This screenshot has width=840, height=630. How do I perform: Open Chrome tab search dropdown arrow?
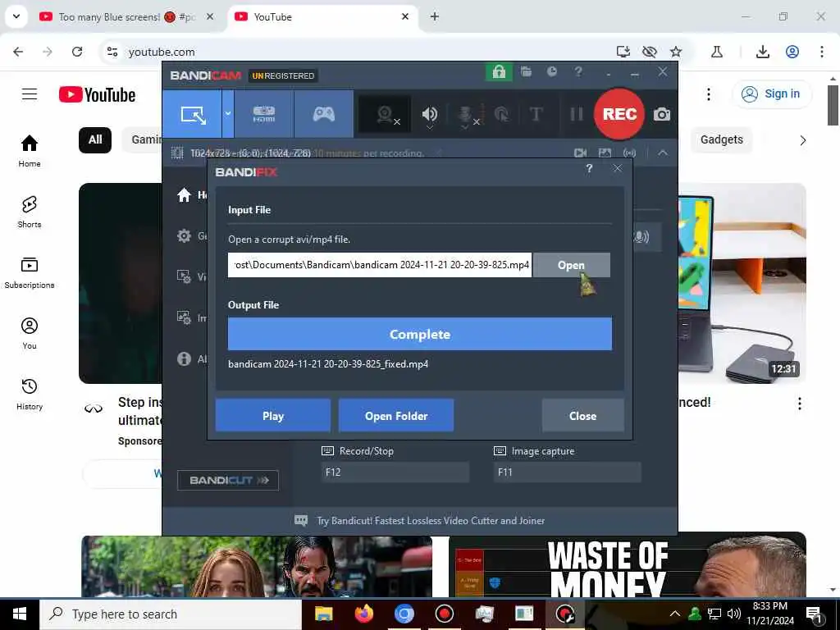point(16,16)
